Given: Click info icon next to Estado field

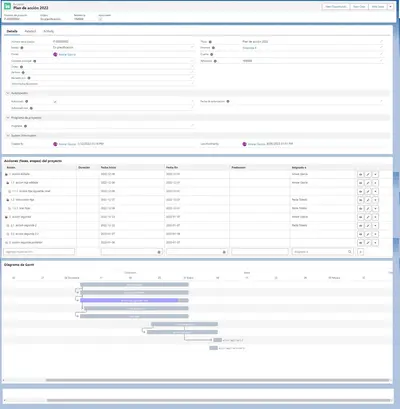Looking at the screenshot, I should (x=22, y=48).
